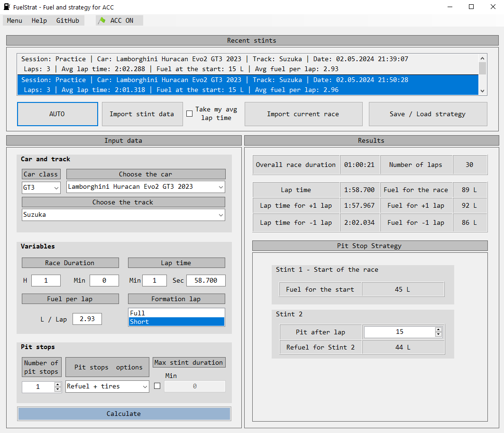Expand the Choose the car dropdown
The height and width of the screenshot is (433, 504).
(146, 187)
